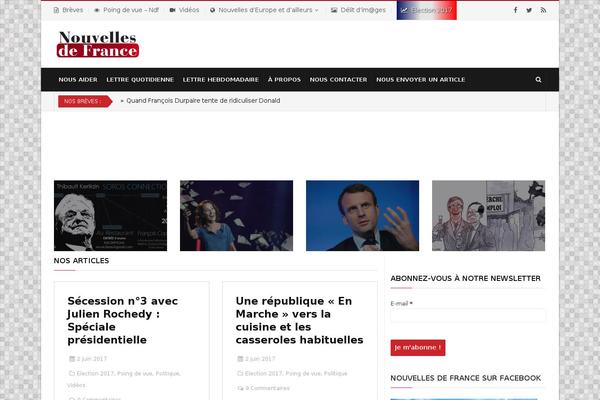600x400 pixels.
Task: Click the Sécession article date 2 juin 2017
Action: [x=91, y=359]
